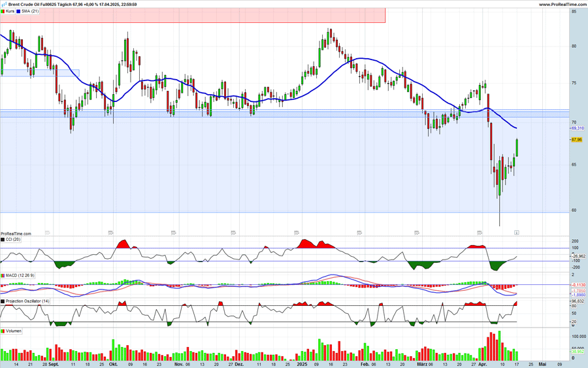588x368 pixels.
Task: Click the Kurs red-green legend icon
Action: [3, 11]
